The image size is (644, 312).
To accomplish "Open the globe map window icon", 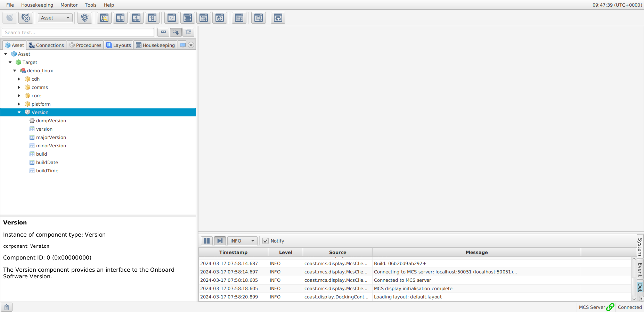I will [x=220, y=18].
